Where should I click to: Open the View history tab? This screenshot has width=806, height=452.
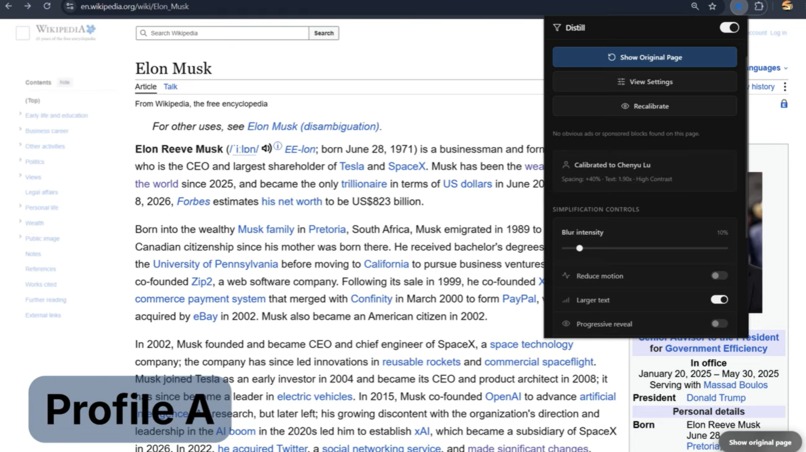(763, 86)
